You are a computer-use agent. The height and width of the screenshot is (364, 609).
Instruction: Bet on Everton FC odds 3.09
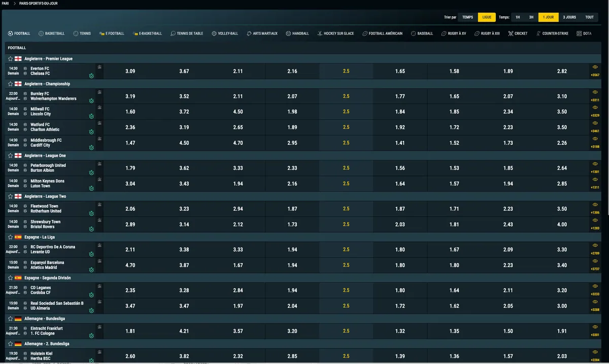point(130,71)
